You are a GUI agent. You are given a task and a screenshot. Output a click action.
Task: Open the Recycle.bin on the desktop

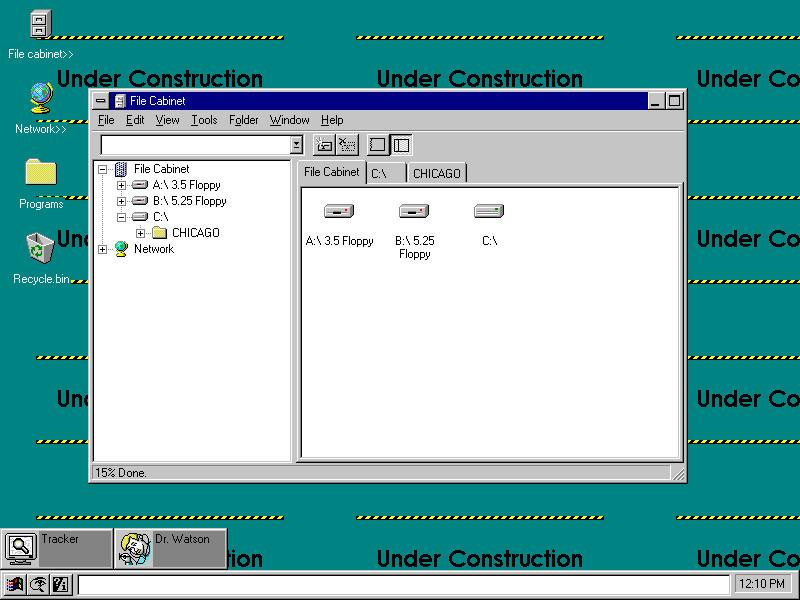click(39, 246)
